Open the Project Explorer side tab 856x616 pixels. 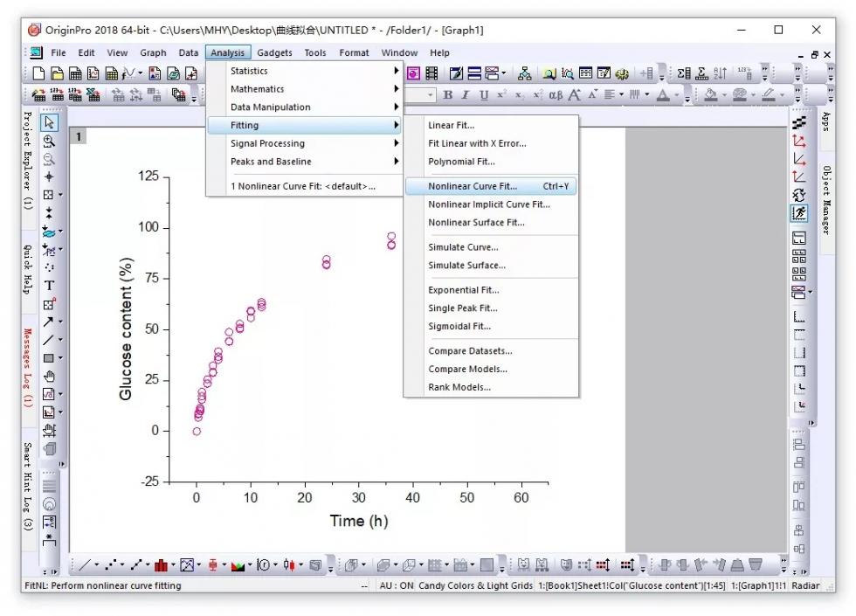pyautogui.click(x=28, y=161)
